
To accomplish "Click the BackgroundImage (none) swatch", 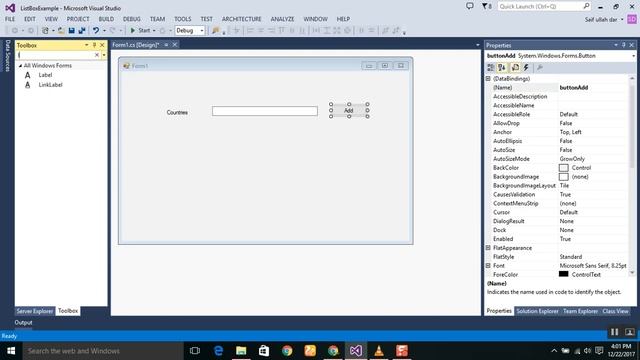I will tap(563, 177).
